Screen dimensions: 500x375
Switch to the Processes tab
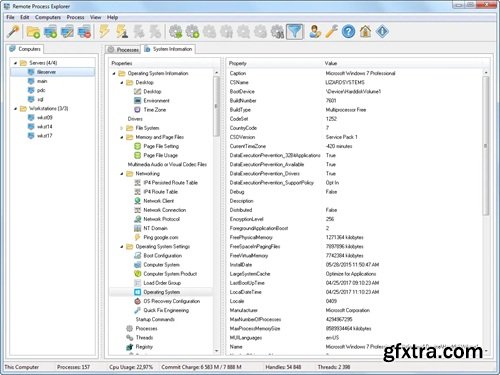point(123,50)
